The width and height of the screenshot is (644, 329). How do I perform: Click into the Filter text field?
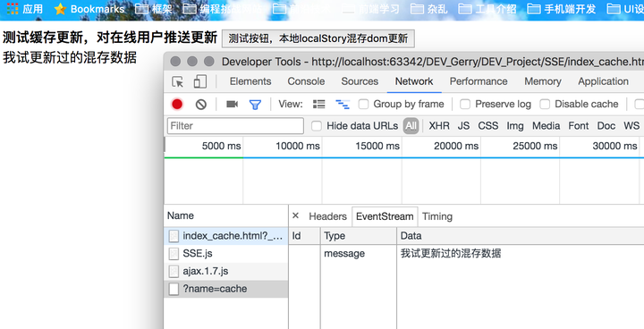[235, 126]
